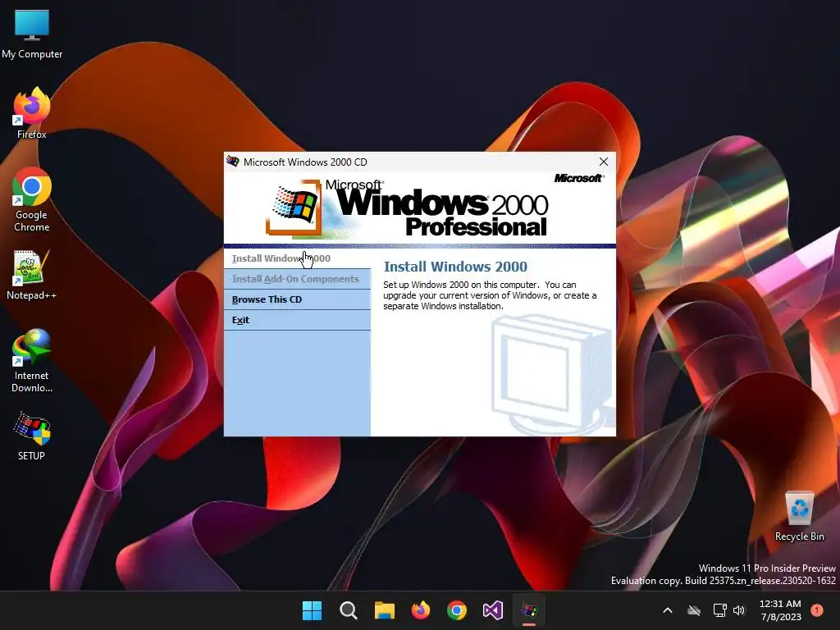Viewport: 840px width, 630px height.
Task: Open the clock and date panel
Action: [x=781, y=610]
